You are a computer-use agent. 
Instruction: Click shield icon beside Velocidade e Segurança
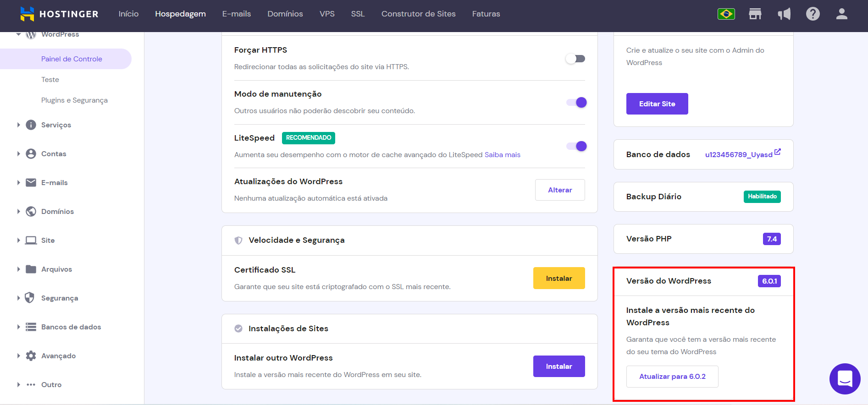click(x=238, y=241)
